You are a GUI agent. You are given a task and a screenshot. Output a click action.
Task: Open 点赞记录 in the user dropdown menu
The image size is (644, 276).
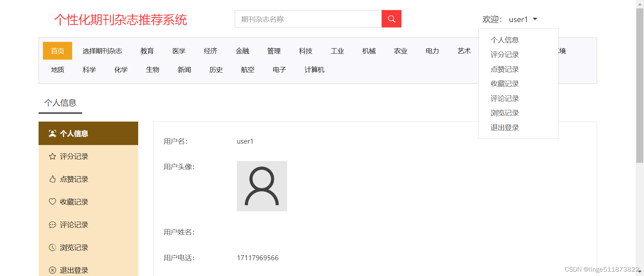(x=504, y=69)
